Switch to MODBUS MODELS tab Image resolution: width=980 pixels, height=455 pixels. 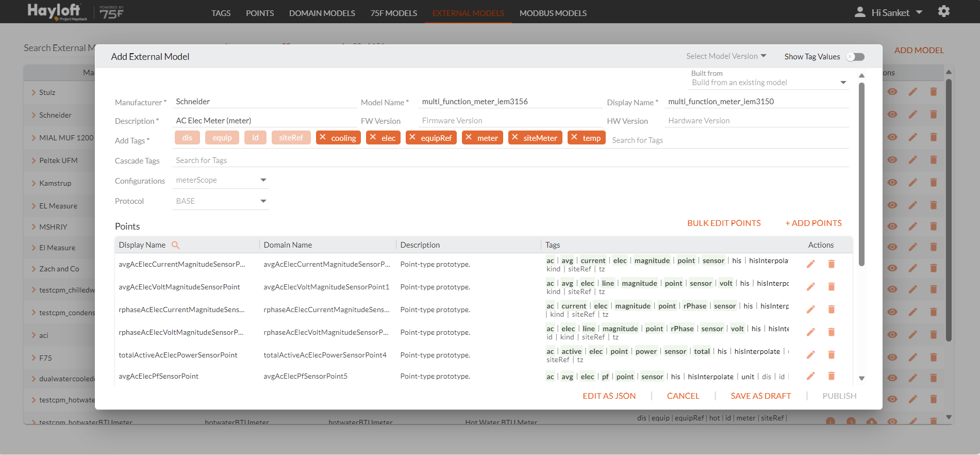(x=553, y=13)
